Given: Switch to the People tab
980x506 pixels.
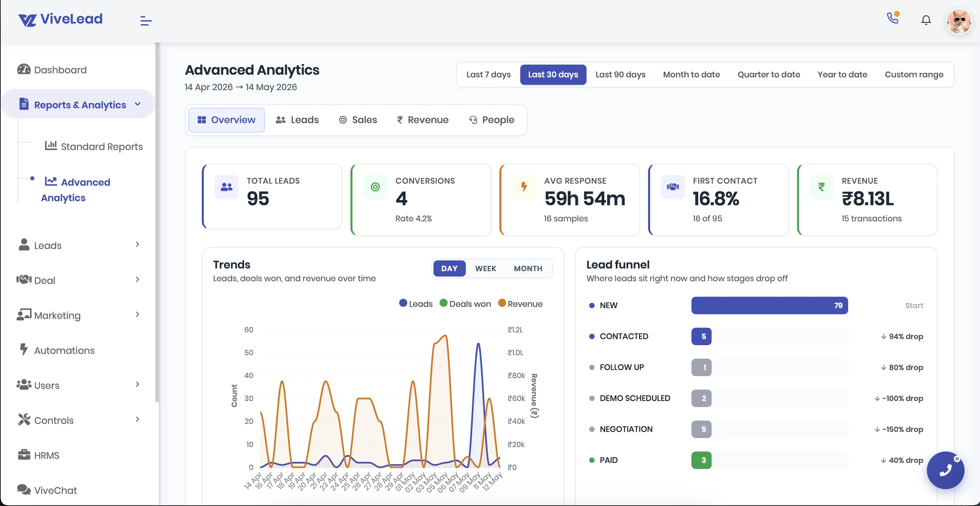Looking at the screenshot, I should (x=492, y=120).
